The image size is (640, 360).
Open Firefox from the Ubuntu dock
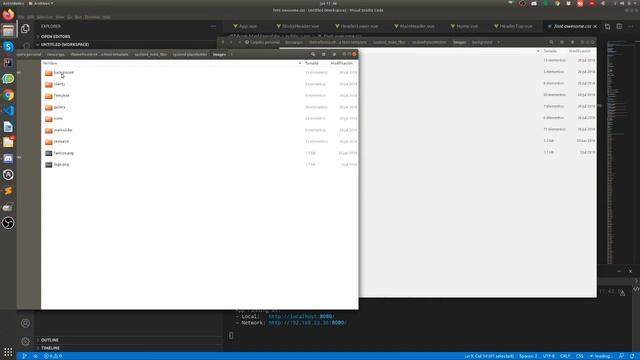pos(8,15)
